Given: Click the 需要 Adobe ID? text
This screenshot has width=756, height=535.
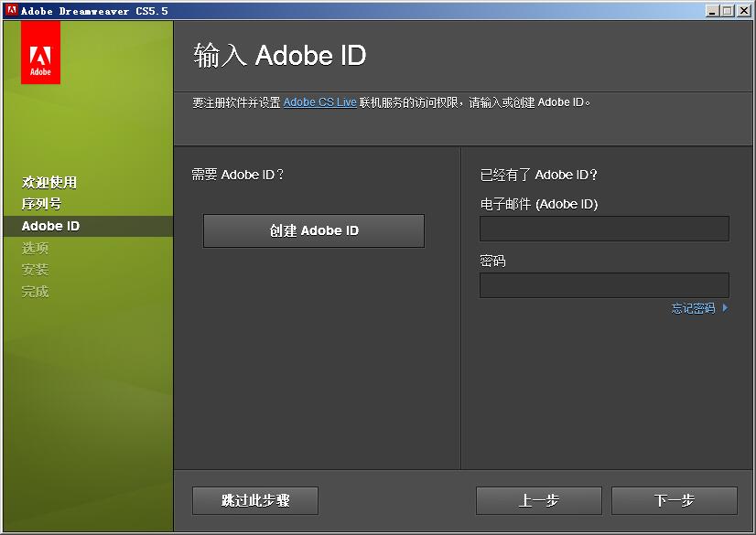Looking at the screenshot, I should tap(238, 175).
